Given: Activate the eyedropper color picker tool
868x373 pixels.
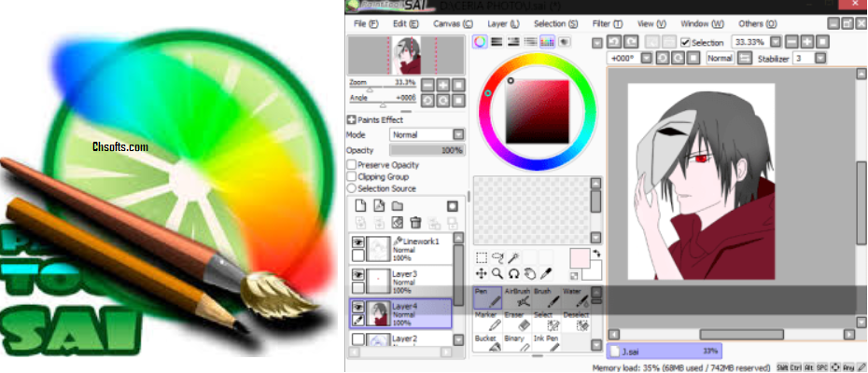Looking at the screenshot, I should [x=546, y=273].
